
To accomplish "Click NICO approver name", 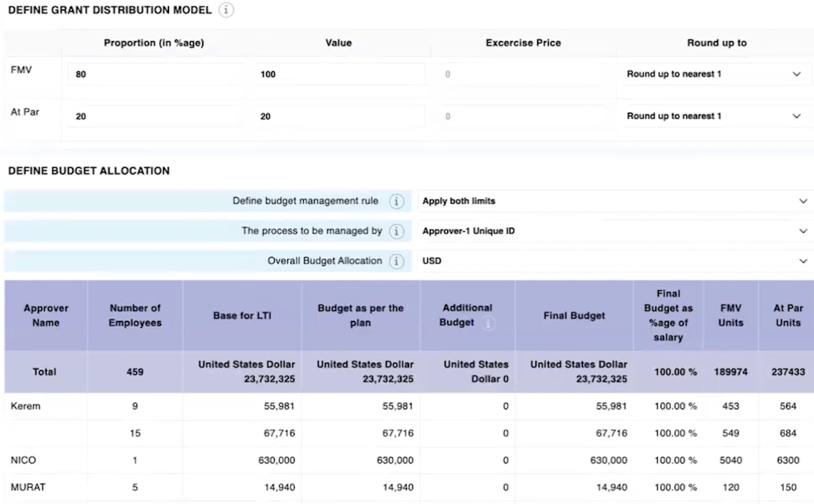I will [x=23, y=460].
